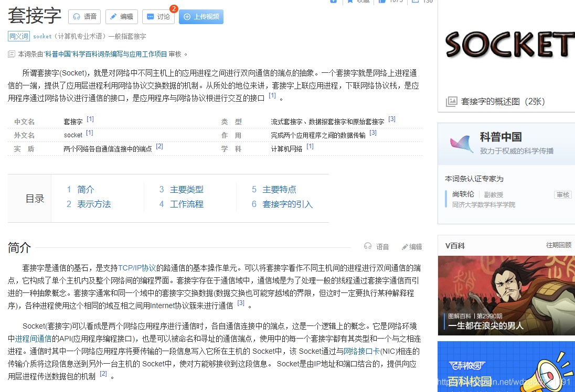Click the 科普中国 logo icon
The height and width of the screenshot is (392, 575).
[462, 144]
